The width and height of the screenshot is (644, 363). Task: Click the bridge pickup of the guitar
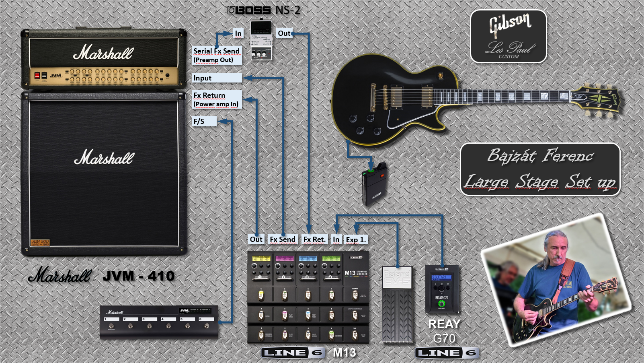pyautogui.click(x=396, y=97)
